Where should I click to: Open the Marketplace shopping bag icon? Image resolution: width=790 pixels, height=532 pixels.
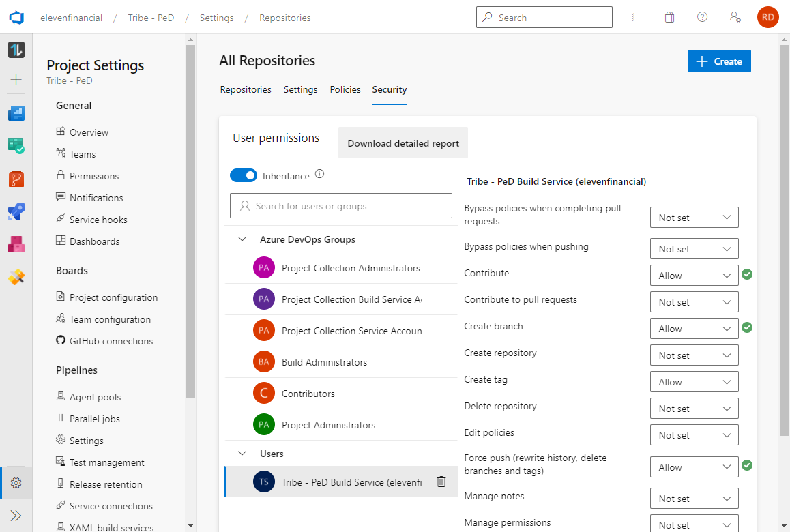click(669, 17)
